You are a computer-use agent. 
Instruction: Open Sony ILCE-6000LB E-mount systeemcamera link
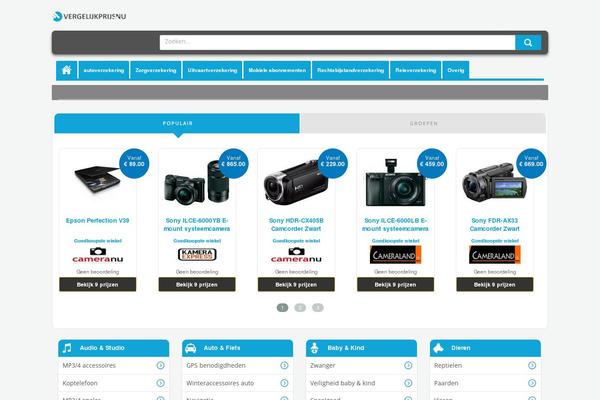tap(396, 225)
